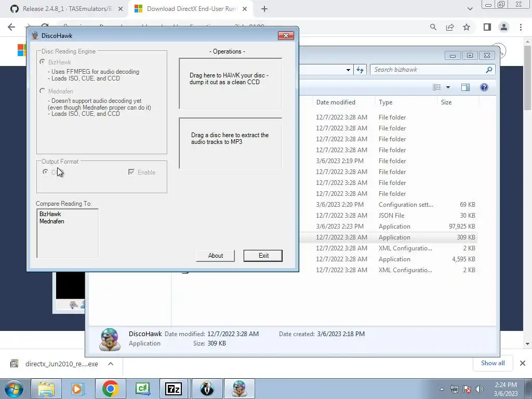Viewport: 532px width, 399px height.
Task: Open the BizHawk eagle icon on taskbar
Action: click(207, 389)
